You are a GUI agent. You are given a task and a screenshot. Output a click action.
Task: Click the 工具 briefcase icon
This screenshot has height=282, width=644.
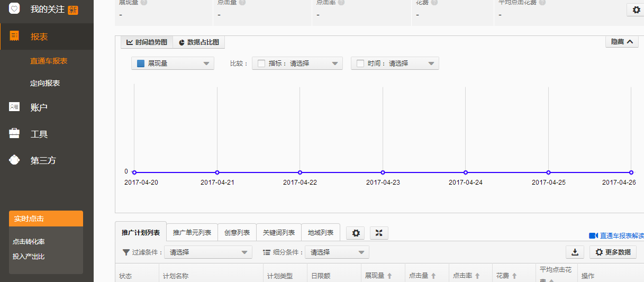click(15, 133)
